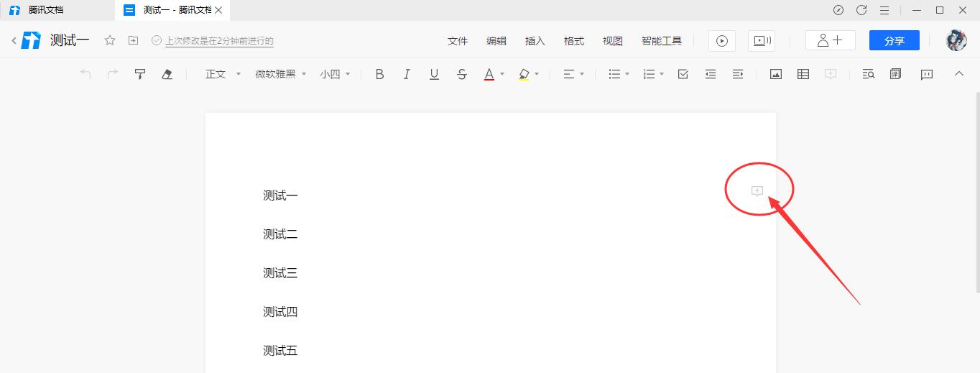The height and width of the screenshot is (373, 980).
Task: Click the text line 测试二
Action: [280, 234]
